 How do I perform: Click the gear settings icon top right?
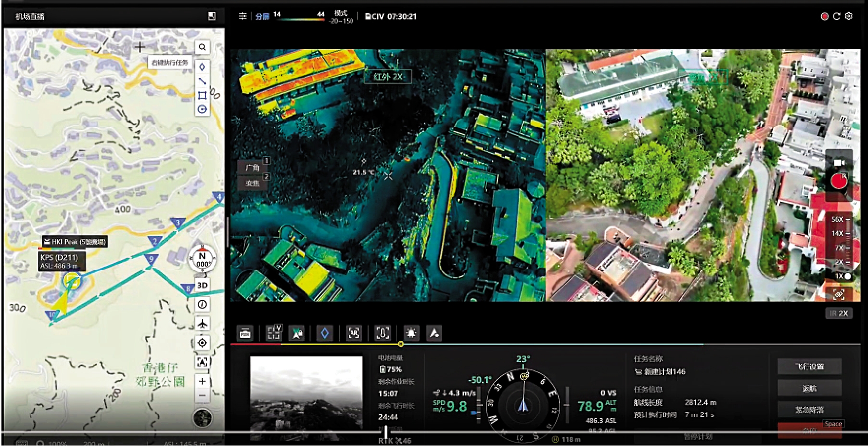click(x=849, y=16)
